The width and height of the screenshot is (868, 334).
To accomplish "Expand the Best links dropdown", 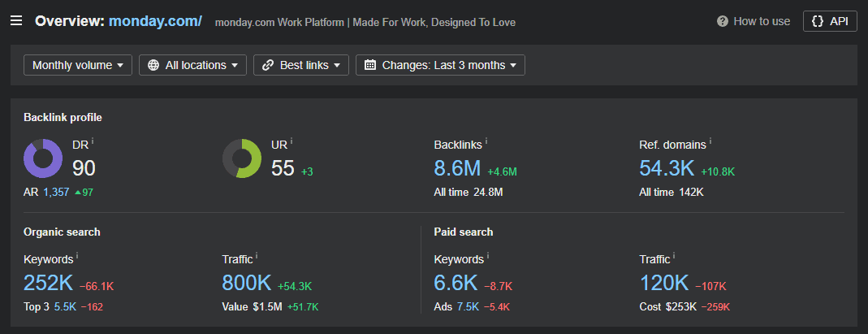I will click(301, 65).
